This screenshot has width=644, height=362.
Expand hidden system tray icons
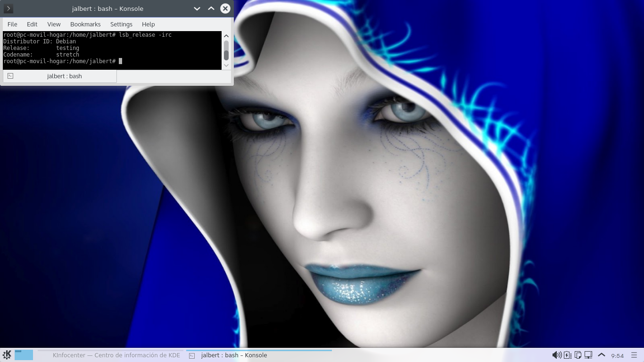point(602,355)
